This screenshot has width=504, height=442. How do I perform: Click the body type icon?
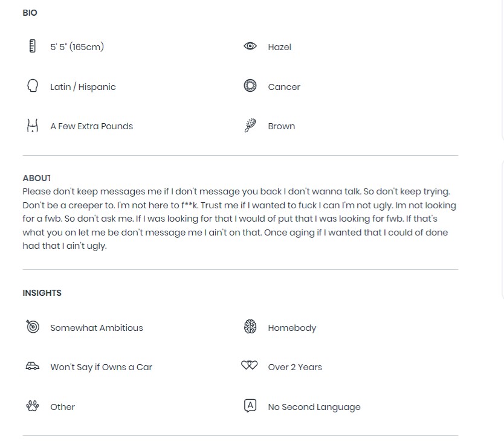33,126
